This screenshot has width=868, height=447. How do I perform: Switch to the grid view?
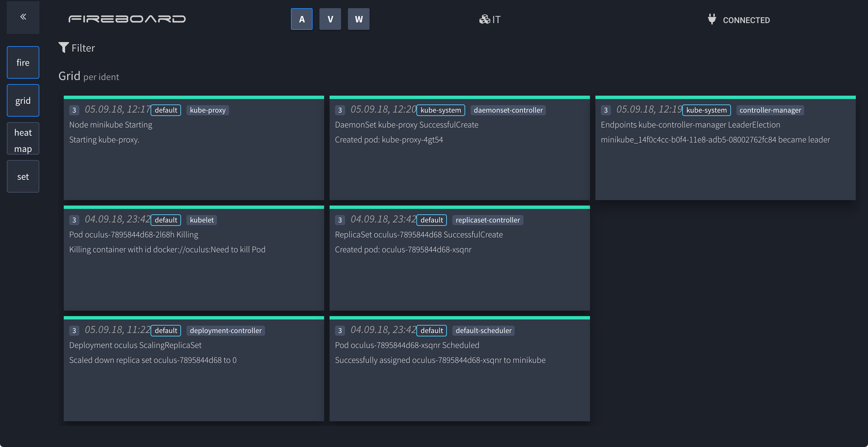pos(23,100)
